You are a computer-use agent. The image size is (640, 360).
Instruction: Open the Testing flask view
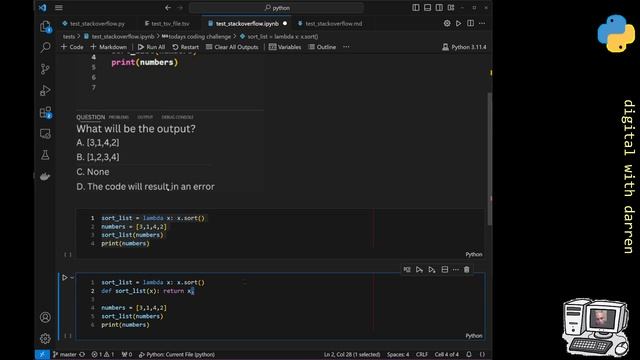pos(45,155)
